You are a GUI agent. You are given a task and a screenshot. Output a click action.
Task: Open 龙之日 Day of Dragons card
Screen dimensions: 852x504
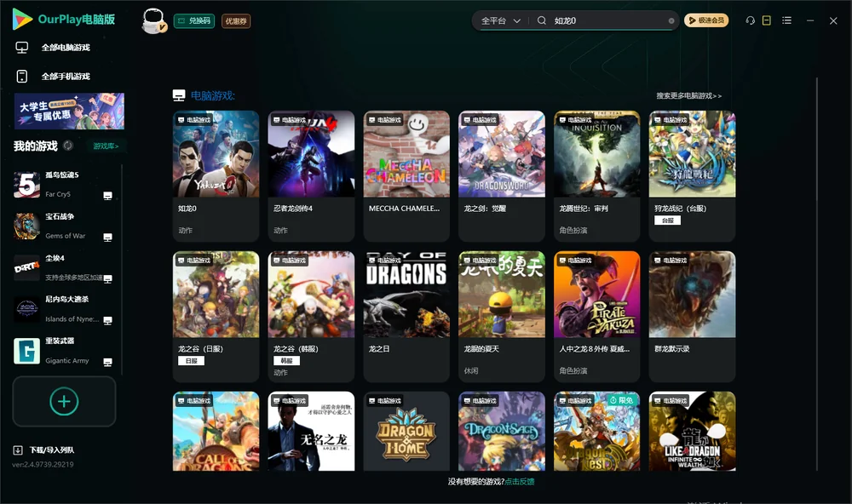point(406,317)
